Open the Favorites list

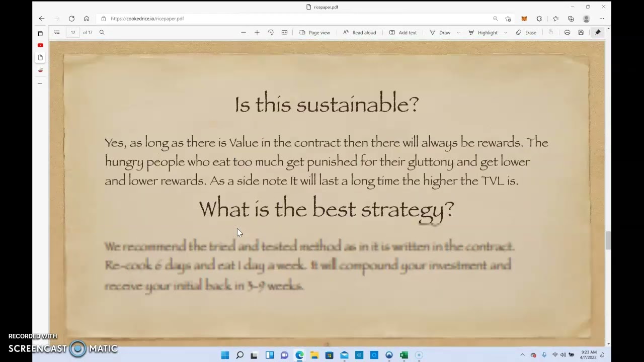point(555,19)
